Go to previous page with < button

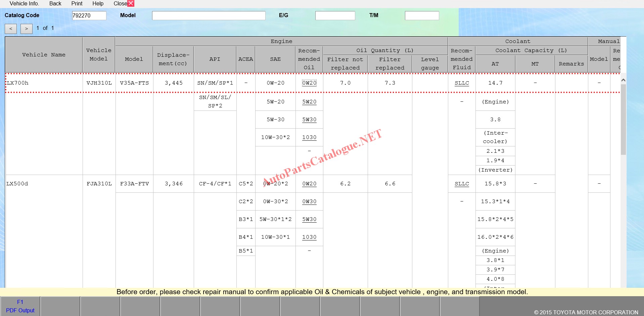coord(11,29)
